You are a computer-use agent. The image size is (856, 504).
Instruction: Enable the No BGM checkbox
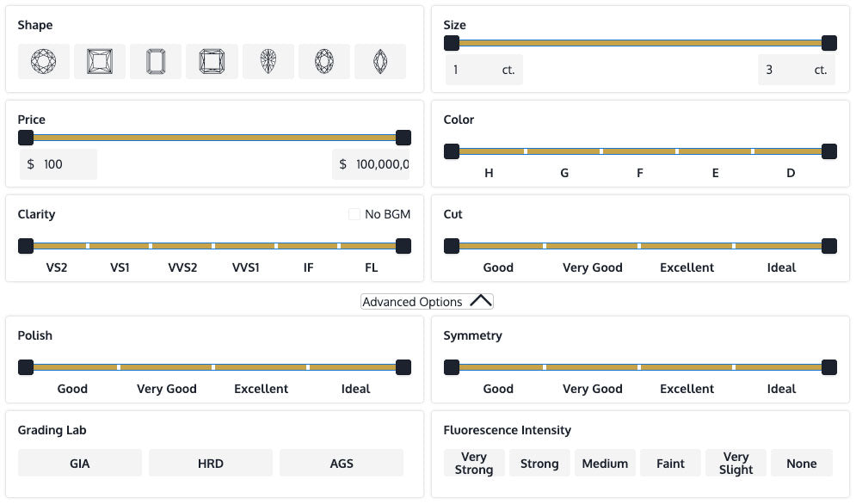(x=354, y=214)
